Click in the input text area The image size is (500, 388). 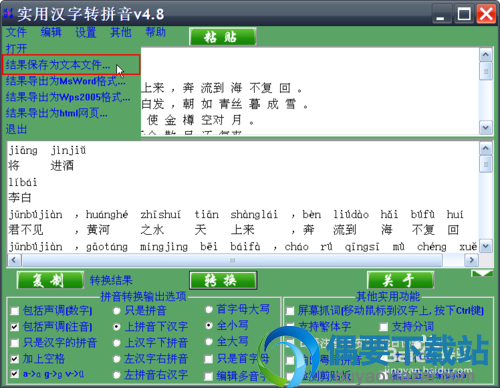point(310,91)
